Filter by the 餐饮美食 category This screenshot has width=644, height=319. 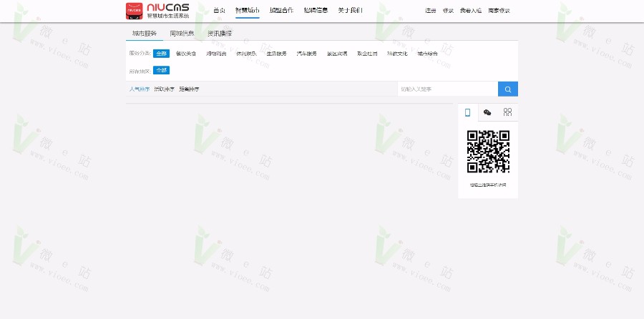[x=186, y=54]
